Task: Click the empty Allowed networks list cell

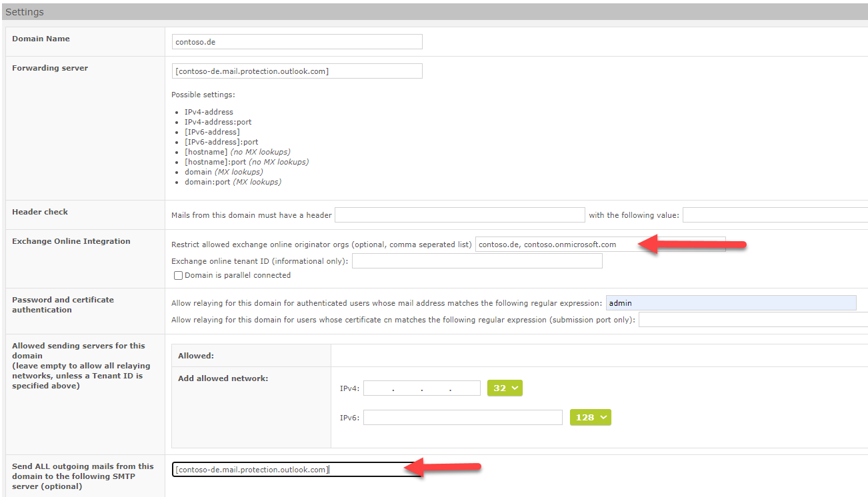Action: (x=599, y=356)
